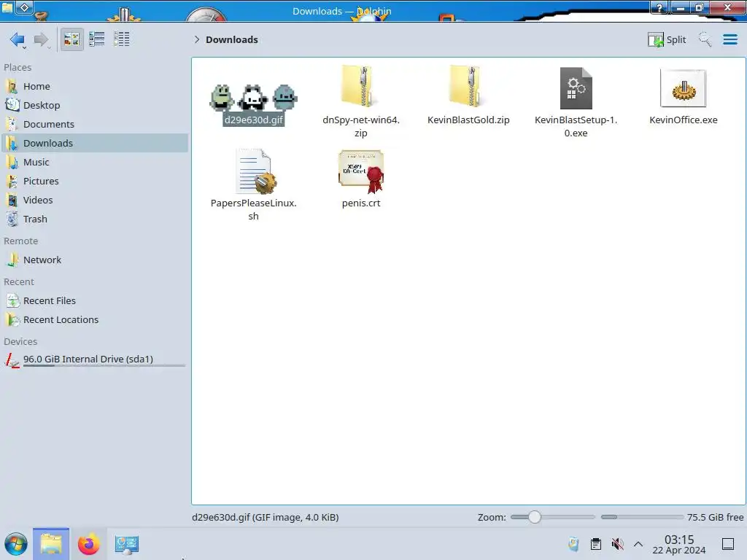Open 96.0 GiB Internal Drive (sda1)

94,359
